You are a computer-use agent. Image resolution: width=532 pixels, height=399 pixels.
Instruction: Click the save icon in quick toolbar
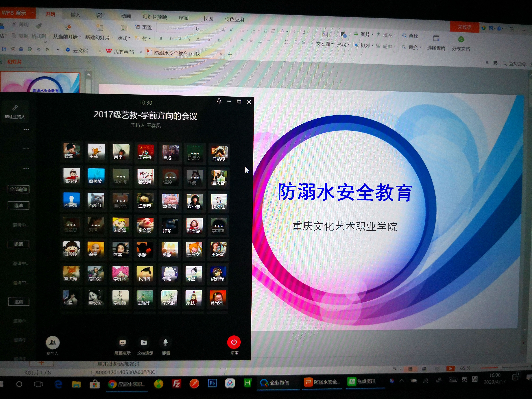click(4, 49)
